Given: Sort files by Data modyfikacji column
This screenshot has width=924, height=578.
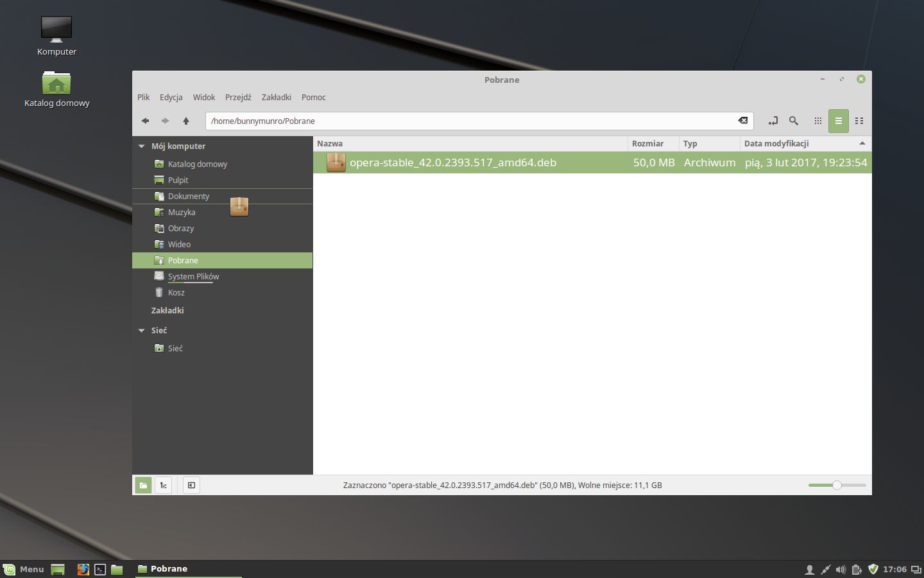Looking at the screenshot, I should point(806,144).
